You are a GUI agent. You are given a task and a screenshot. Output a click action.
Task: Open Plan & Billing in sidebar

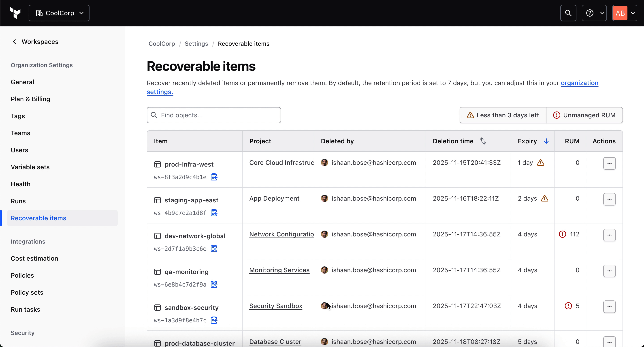(30, 99)
